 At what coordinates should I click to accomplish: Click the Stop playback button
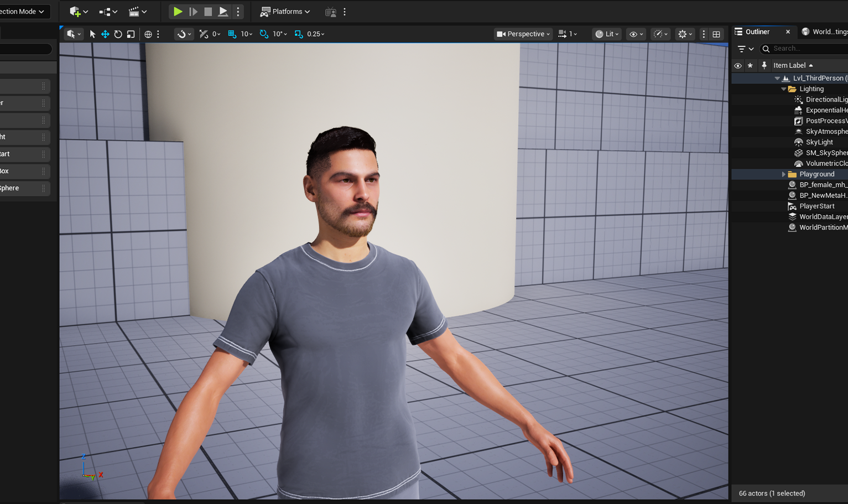[x=208, y=12]
